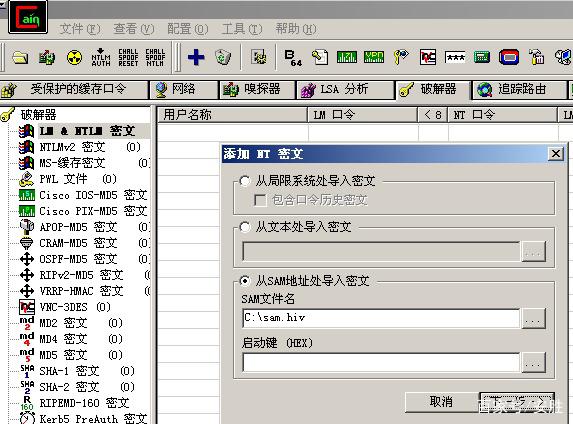Click the 下一步 next button

517,402
